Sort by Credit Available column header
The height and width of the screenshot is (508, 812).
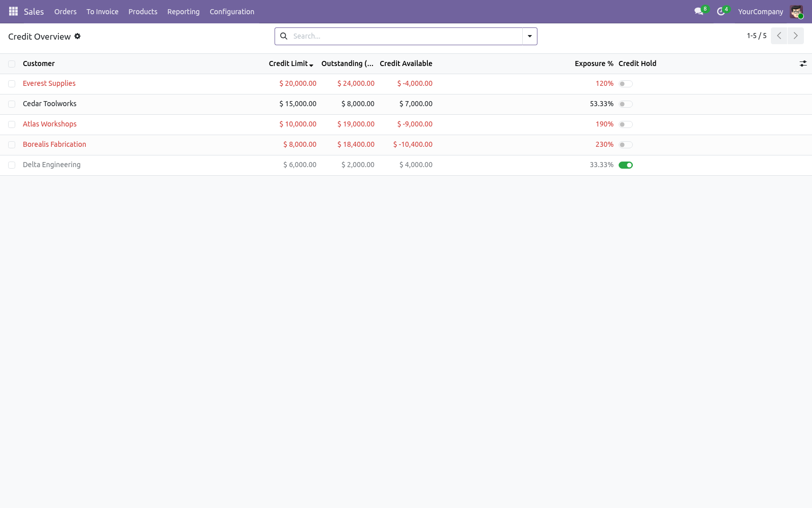[406, 63]
